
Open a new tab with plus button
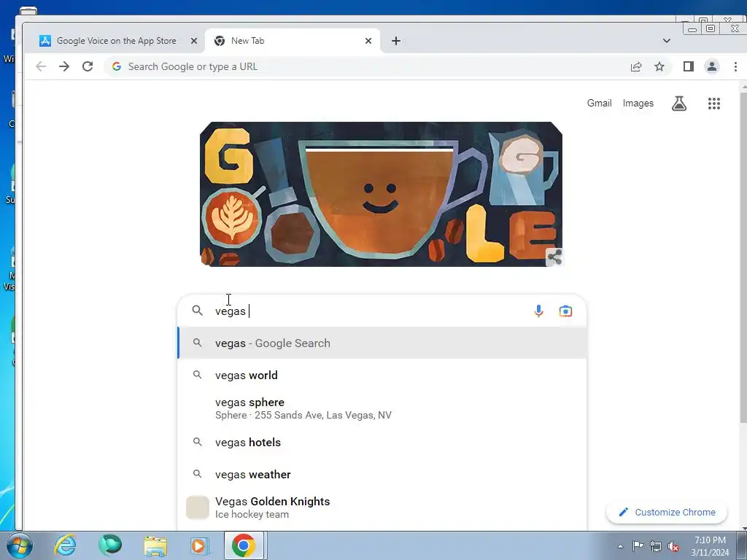coord(396,41)
